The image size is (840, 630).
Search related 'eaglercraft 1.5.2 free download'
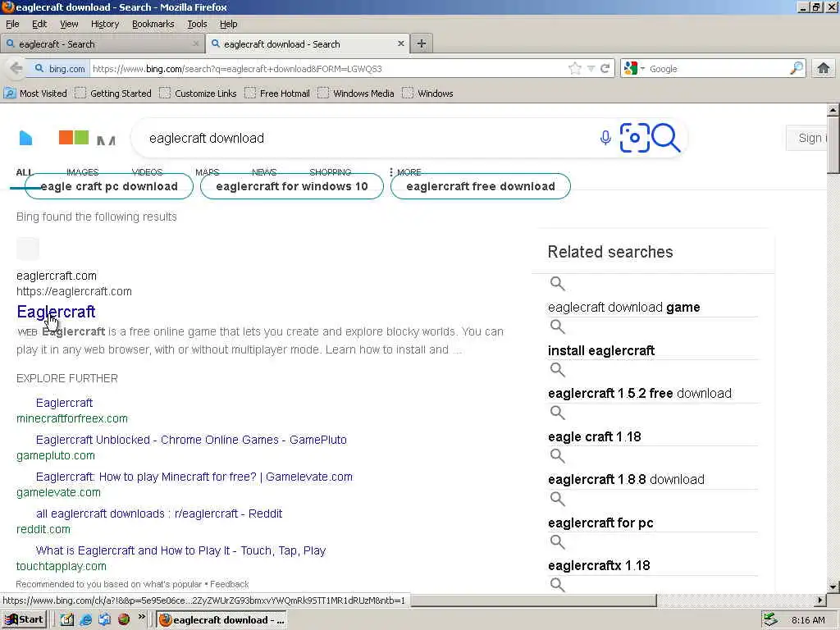640,393
